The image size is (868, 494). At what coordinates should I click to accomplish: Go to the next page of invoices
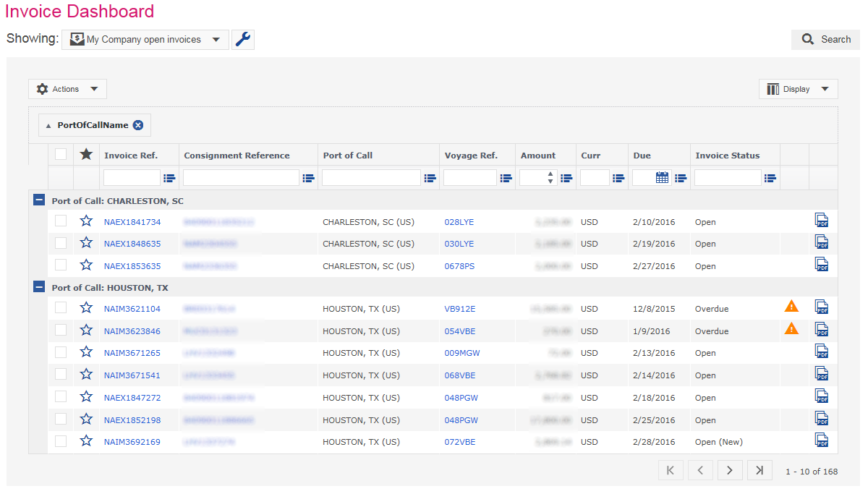(x=730, y=469)
